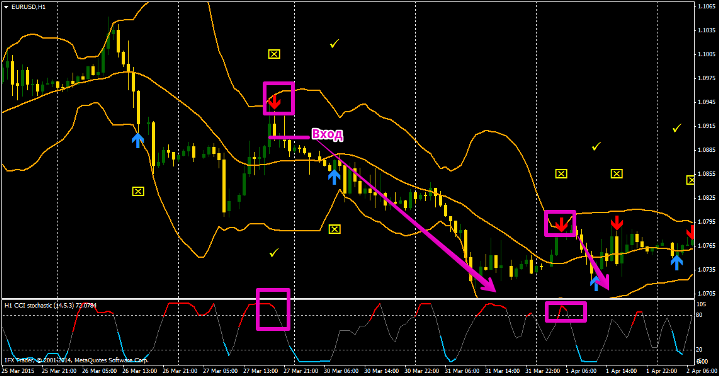Select the rightmost blue up arrow
This screenshot has width=719, height=376.
point(677,262)
